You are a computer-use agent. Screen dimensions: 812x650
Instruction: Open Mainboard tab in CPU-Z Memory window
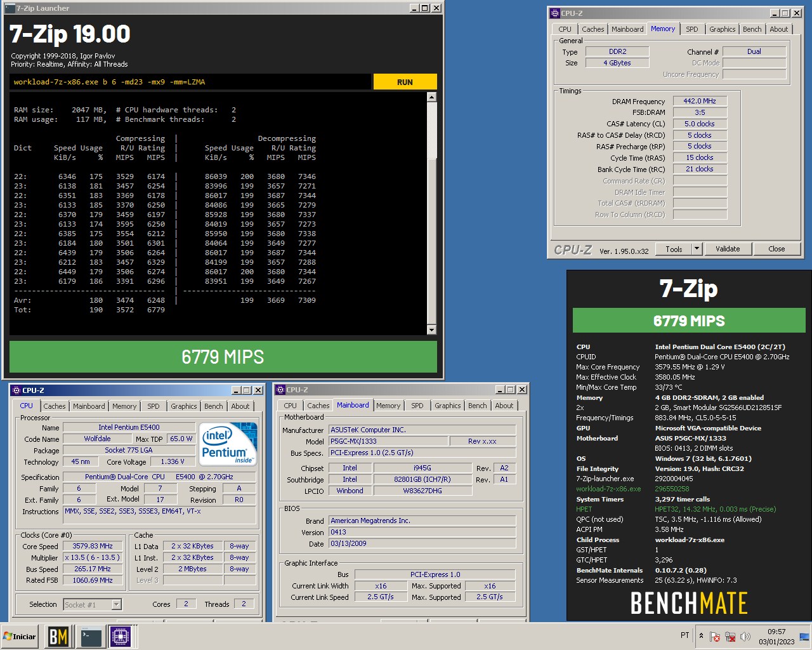[x=627, y=29]
